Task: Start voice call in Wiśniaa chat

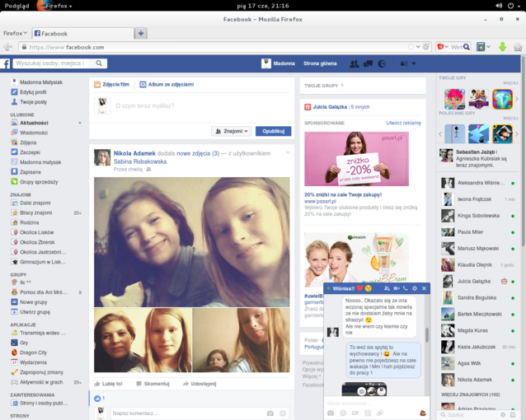Action: tap(405, 288)
